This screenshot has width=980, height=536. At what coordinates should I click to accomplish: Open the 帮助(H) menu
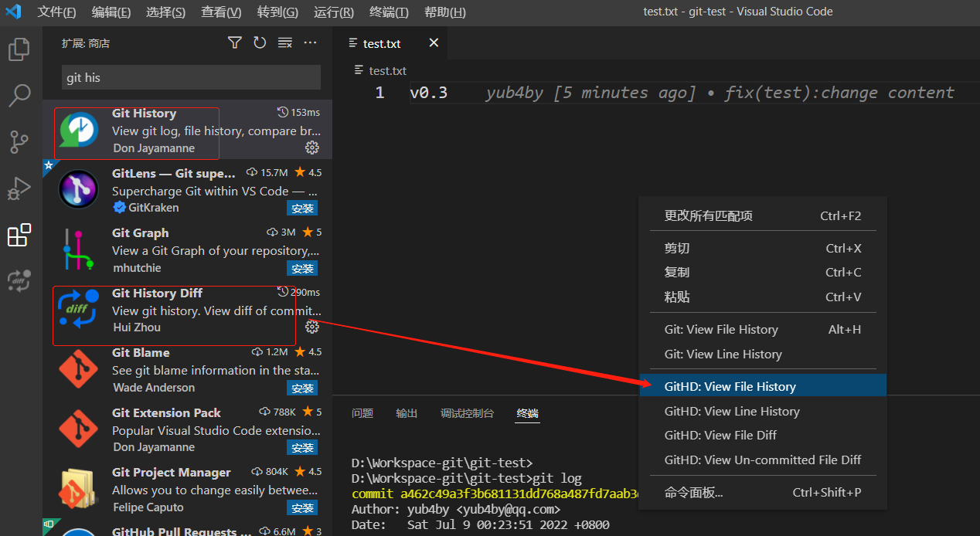coord(445,12)
